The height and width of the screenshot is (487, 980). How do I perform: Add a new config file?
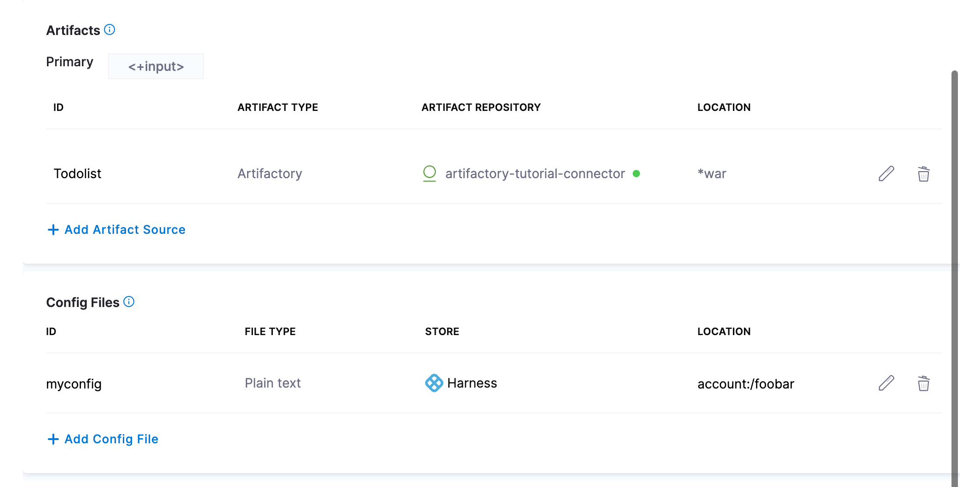pyautogui.click(x=103, y=439)
